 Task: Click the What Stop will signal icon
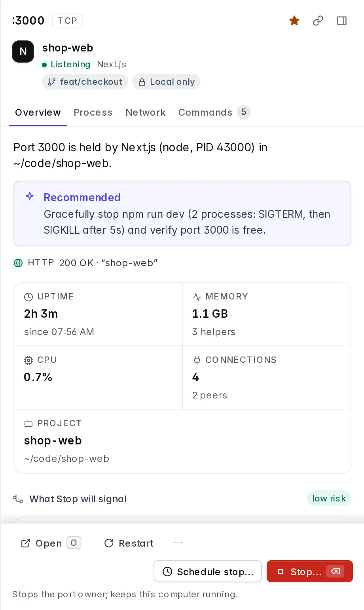pos(18,499)
